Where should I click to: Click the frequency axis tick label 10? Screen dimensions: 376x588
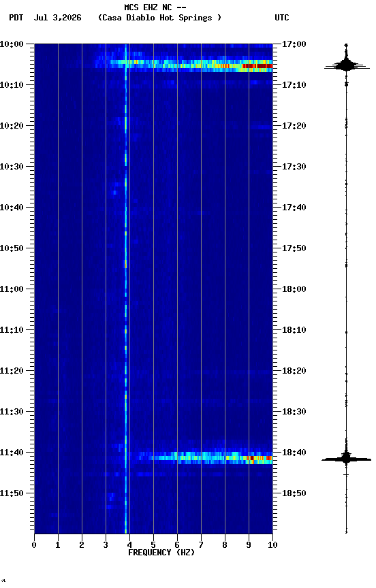(272, 545)
